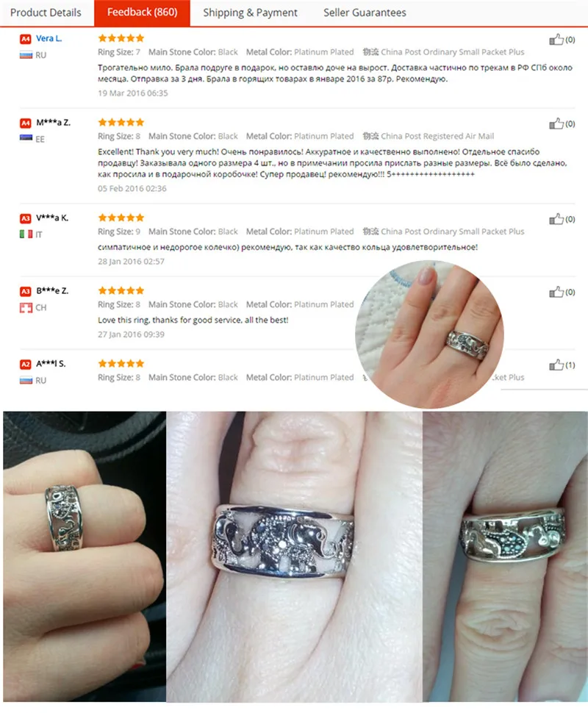Like Vera L.'s review with thumbs-up icon
This screenshot has width=588, height=713.
(556, 40)
